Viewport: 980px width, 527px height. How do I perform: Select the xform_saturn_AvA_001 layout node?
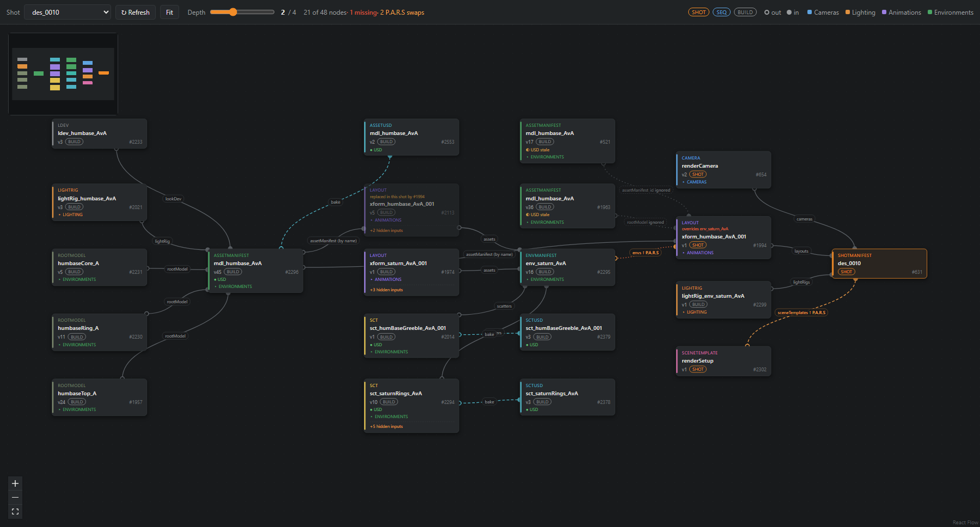412,272
